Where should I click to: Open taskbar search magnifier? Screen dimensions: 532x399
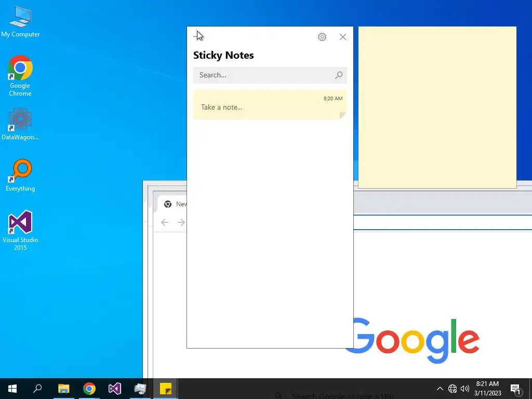(37, 389)
